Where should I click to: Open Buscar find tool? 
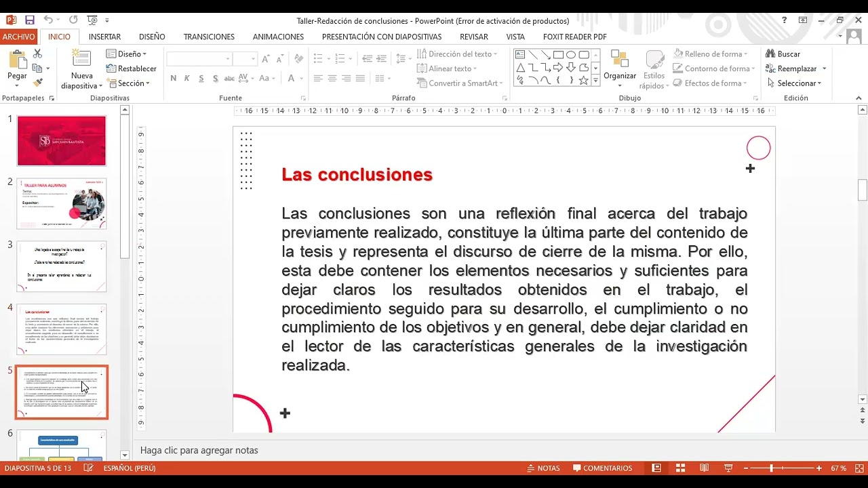coord(783,54)
